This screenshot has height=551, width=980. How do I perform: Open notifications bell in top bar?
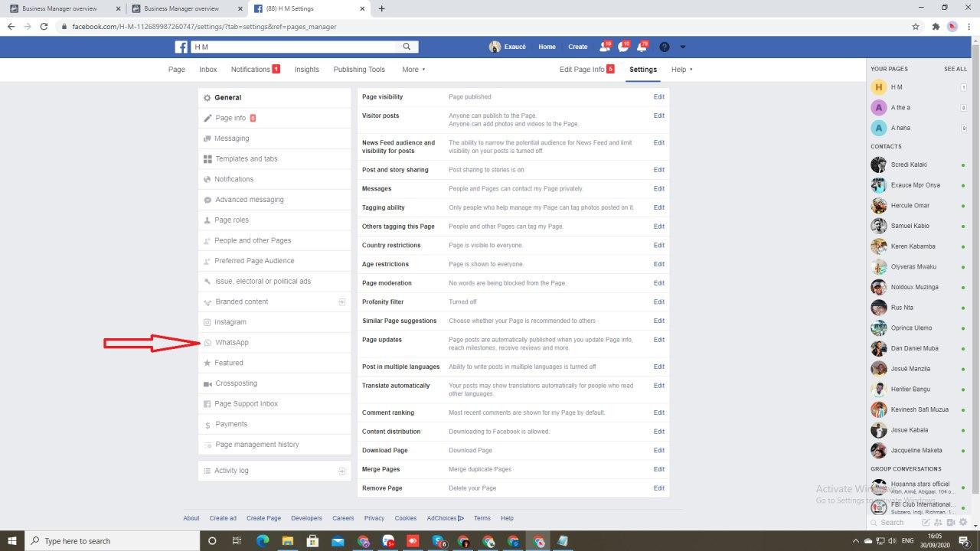(642, 47)
